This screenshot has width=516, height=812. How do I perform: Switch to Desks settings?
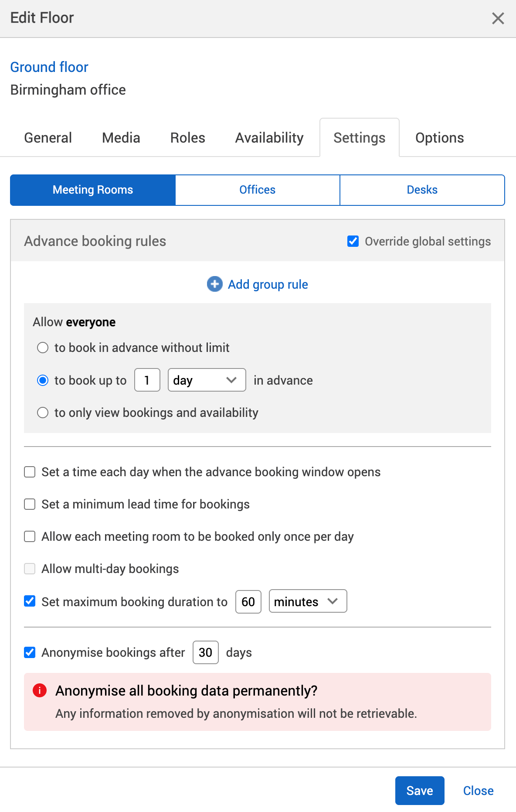(x=422, y=190)
